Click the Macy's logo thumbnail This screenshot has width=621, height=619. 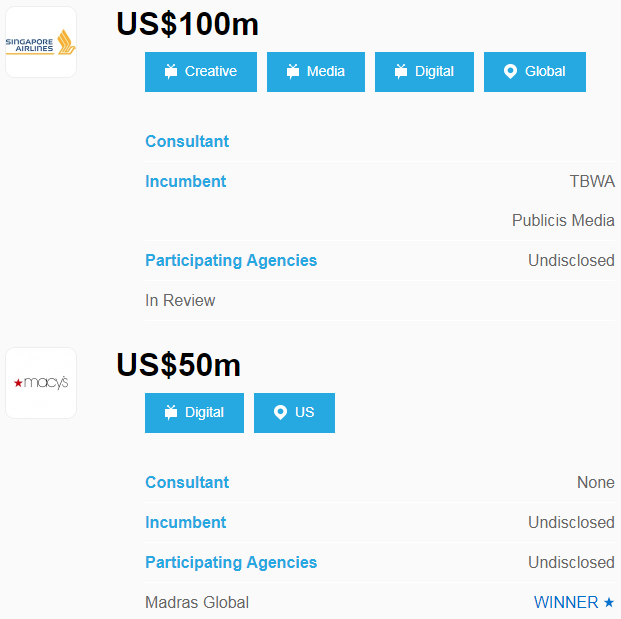coord(41,383)
